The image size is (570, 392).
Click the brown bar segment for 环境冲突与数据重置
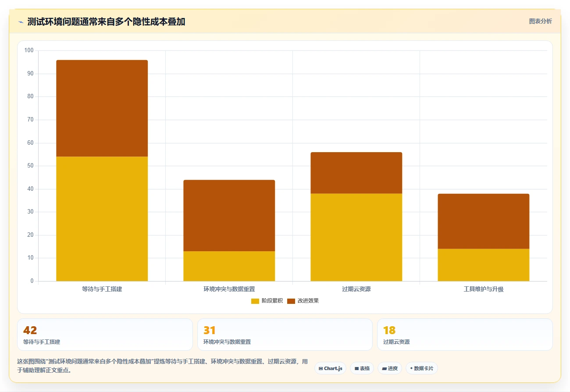pyautogui.click(x=229, y=216)
